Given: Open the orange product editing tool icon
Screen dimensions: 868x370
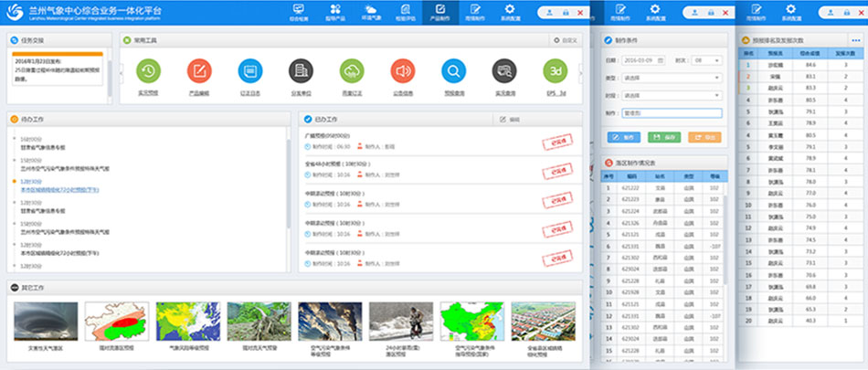Looking at the screenshot, I should 199,71.
